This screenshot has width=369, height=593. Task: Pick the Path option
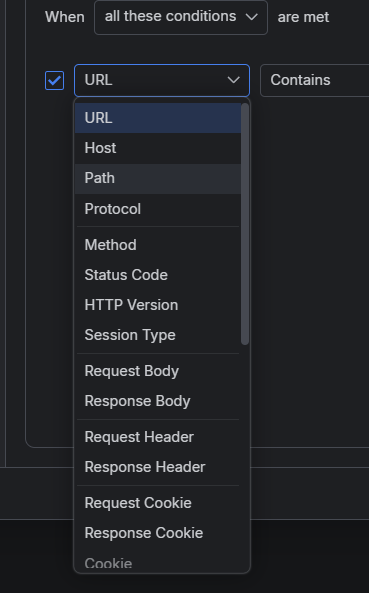click(158, 179)
